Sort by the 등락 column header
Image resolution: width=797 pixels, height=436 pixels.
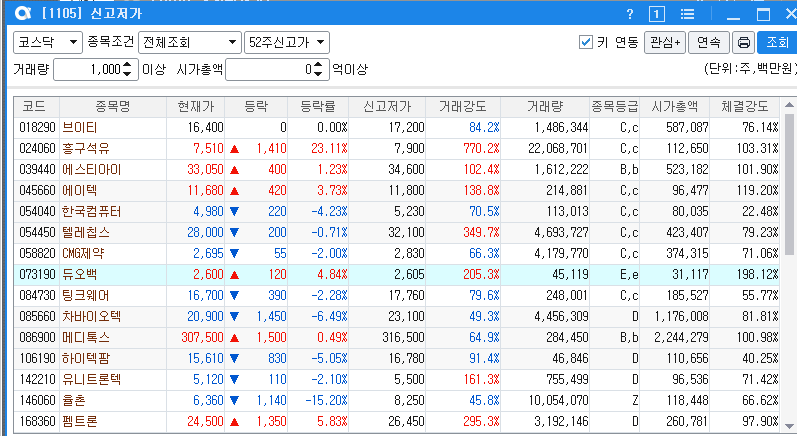pyautogui.click(x=256, y=107)
